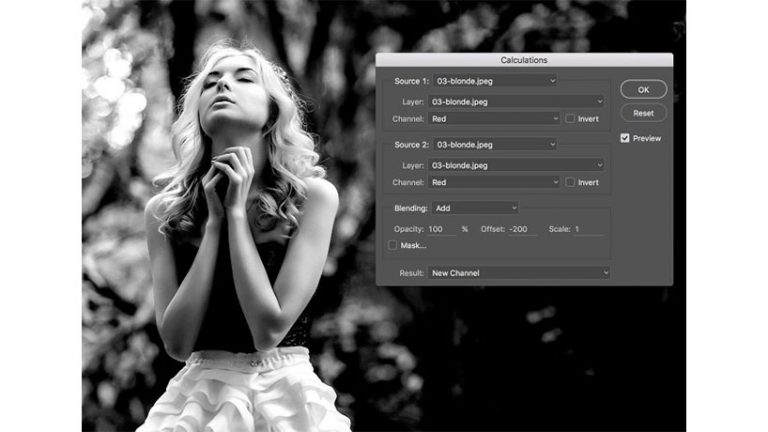Enable the Mask checkbox
768x432 pixels.
(392, 245)
